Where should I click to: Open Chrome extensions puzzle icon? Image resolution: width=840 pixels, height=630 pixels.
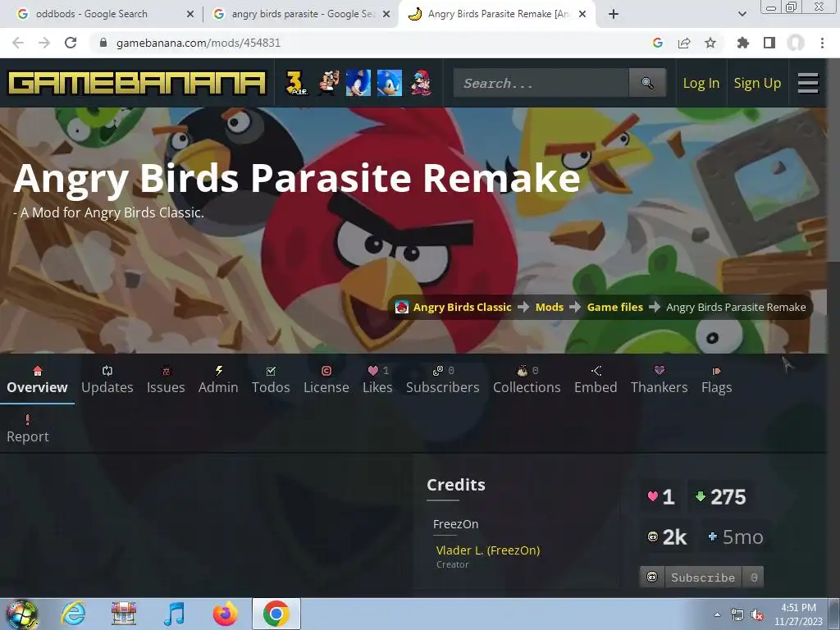[x=743, y=43]
